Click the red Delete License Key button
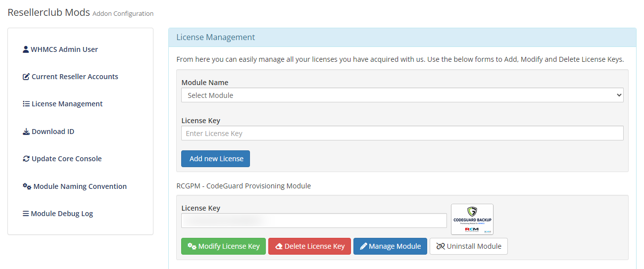This screenshot has height=269, width=644. click(x=309, y=246)
